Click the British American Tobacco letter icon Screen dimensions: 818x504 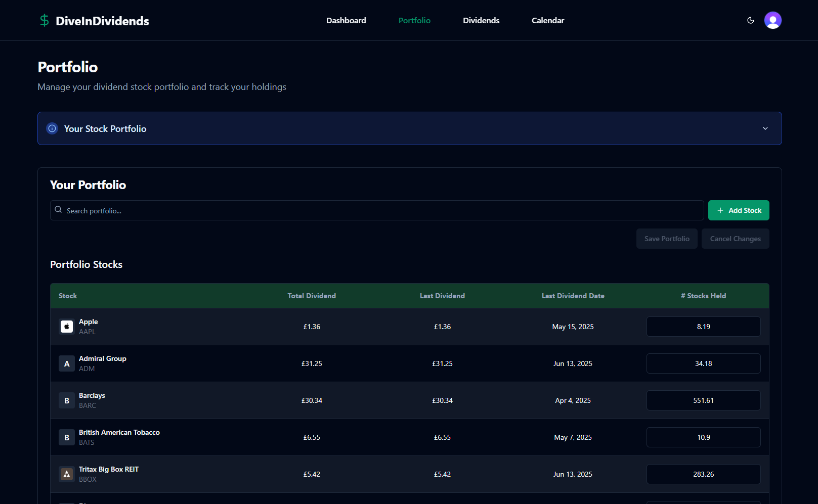pos(67,437)
